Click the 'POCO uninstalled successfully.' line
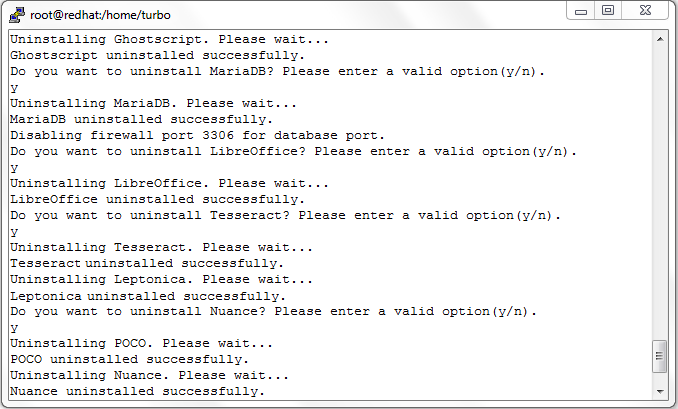The height and width of the screenshot is (409, 678). (x=130, y=359)
